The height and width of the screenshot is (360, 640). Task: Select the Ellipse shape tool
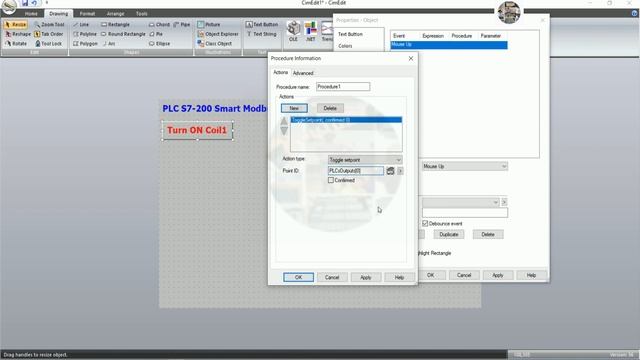pos(160,43)
